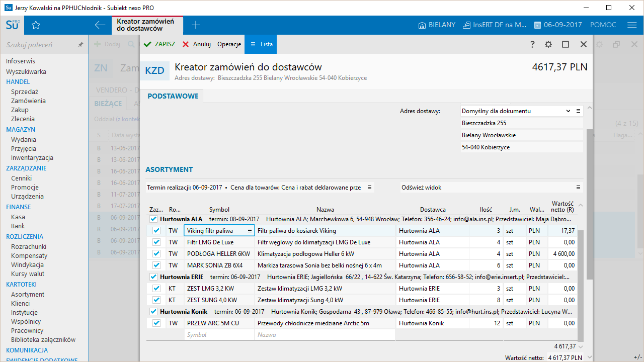This screenshot has height=362, width=644.
Task: Click net value 4 600,00 cell
Action: [x=562, y=254]
